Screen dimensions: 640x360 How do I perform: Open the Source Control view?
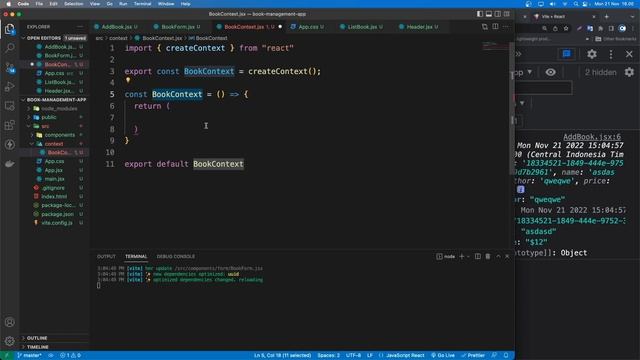pos(10,67)
